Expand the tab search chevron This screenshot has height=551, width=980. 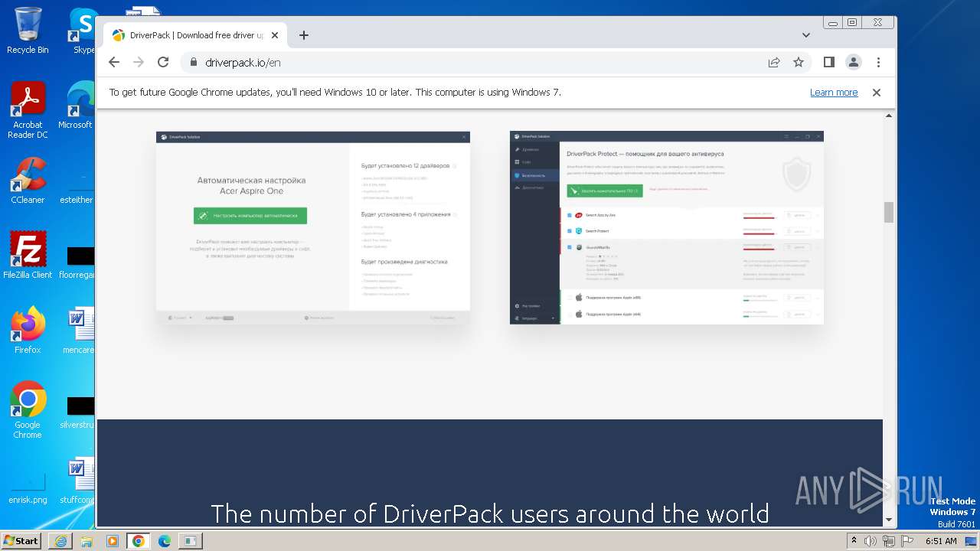click(x=806, y=35)
